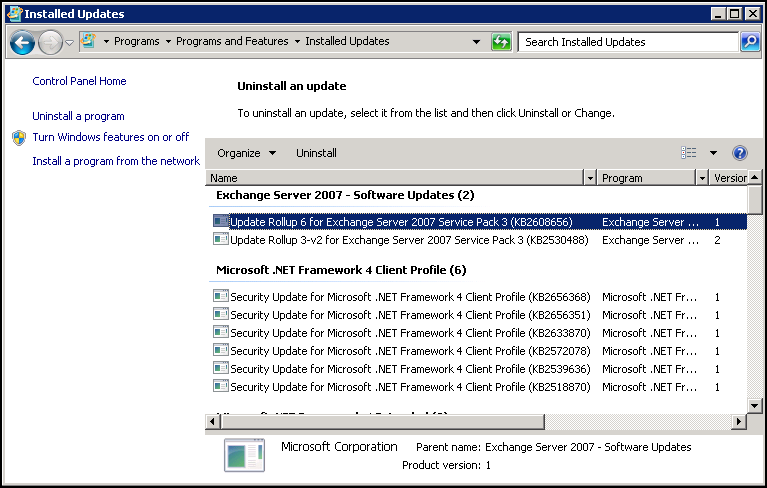The image size is (767, 488).
Task: Open the view options dropdown arrow
Action: click(x=713, y=153)
